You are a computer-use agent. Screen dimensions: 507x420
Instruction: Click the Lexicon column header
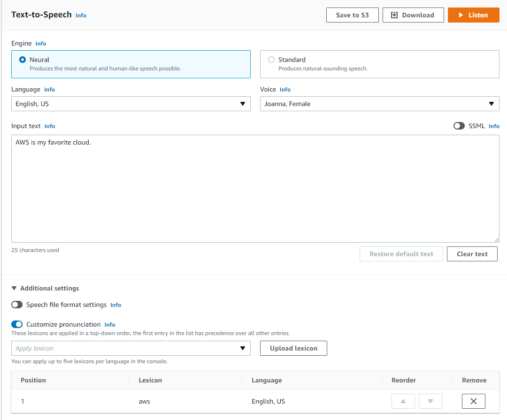tap(150, 380)
